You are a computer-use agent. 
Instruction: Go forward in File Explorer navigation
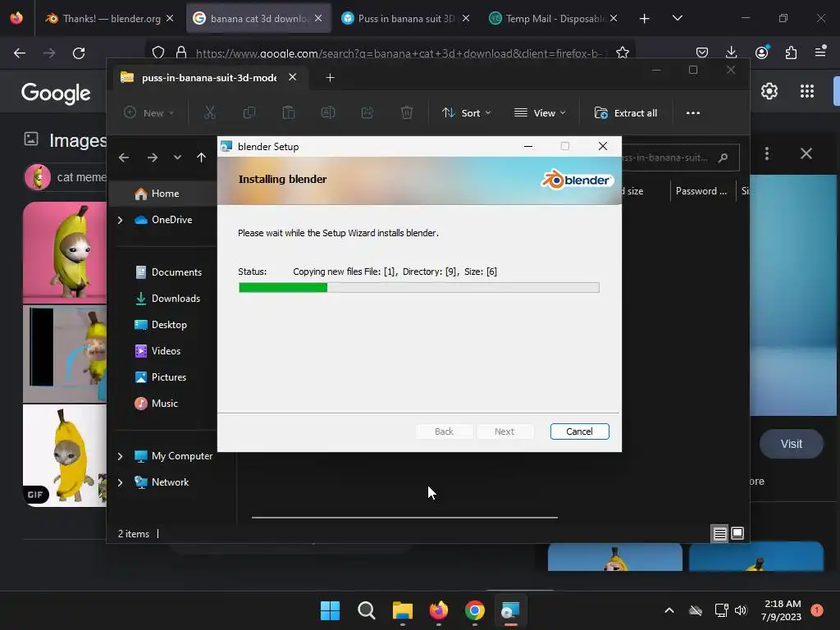152,157
